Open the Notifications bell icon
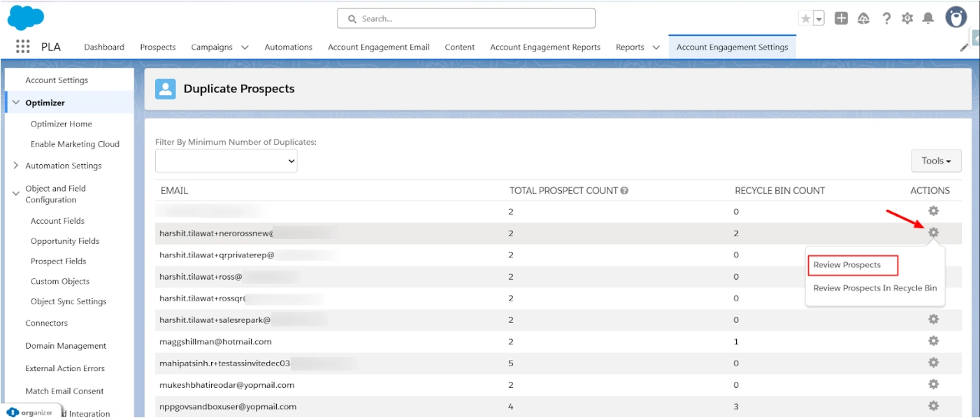980x418 pixels. pyautogui.click(x=928, y=19)
